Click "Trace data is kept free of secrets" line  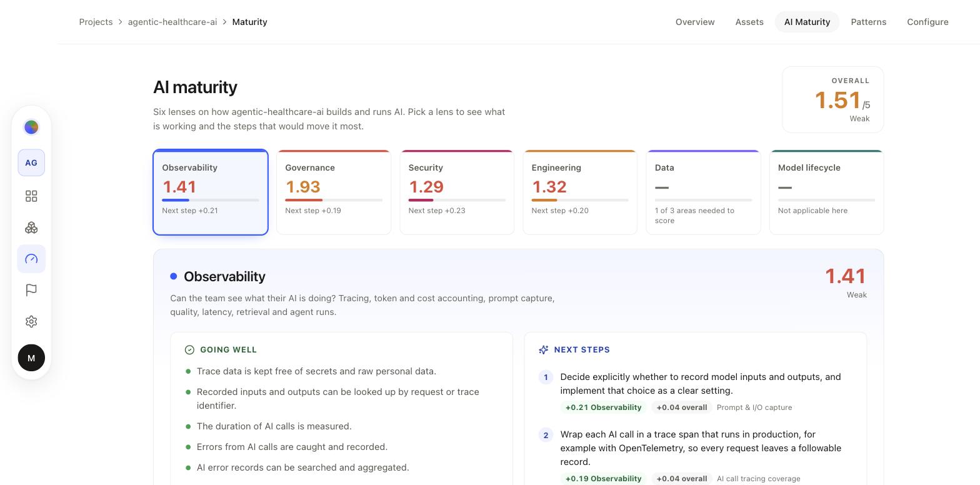(x=316, y=371)
